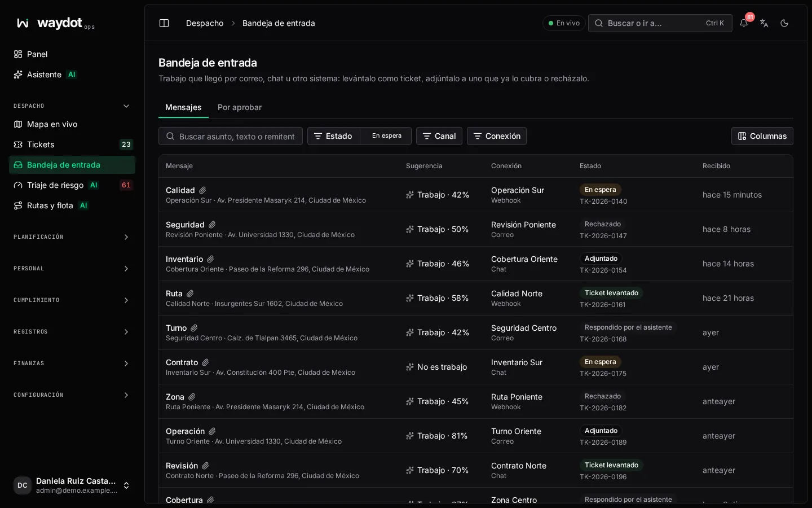Click attachment icon on Calidad message

tap(202, 190)
